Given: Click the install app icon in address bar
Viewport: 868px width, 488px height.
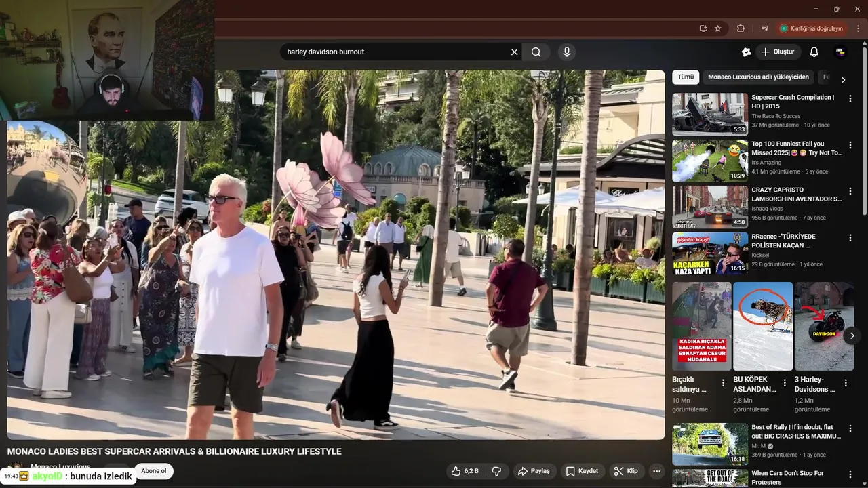Looking at the screenshot, I should point(703,28).
